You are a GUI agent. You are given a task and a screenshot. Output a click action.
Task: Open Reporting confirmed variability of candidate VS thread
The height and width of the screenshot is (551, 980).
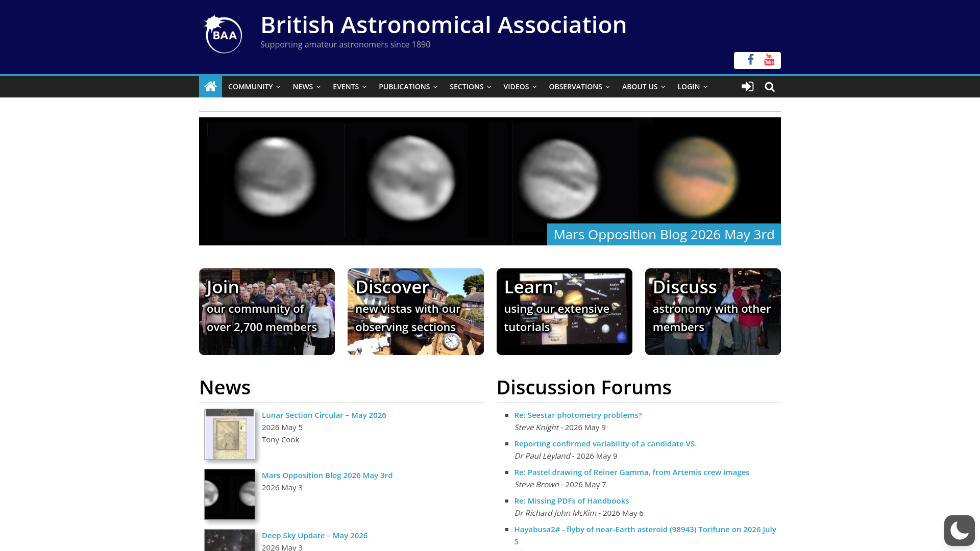click(605, 444)
